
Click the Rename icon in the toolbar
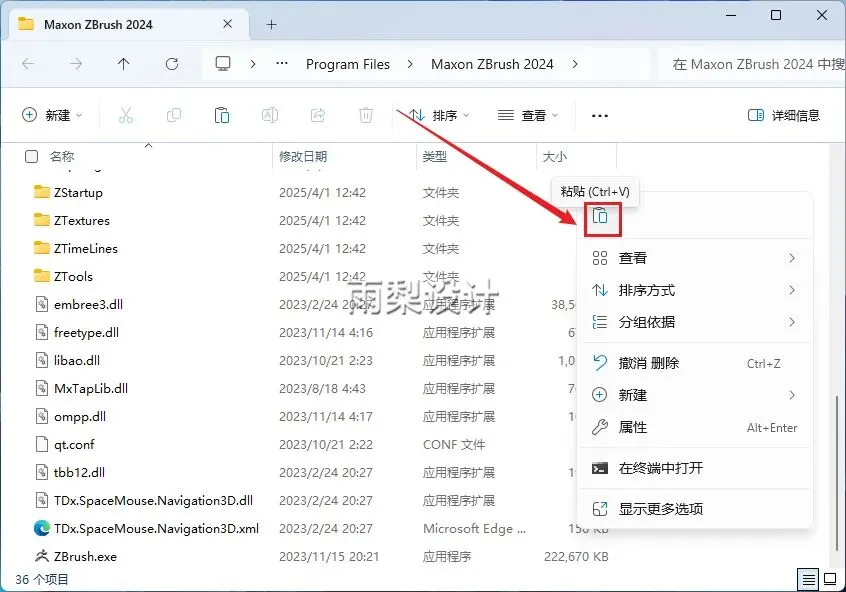click(x=270, y=115)
